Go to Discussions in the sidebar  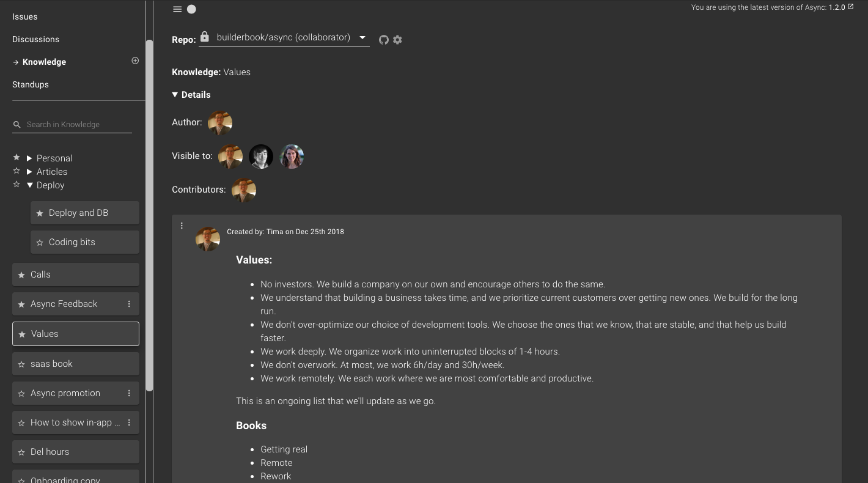(35, 39)
